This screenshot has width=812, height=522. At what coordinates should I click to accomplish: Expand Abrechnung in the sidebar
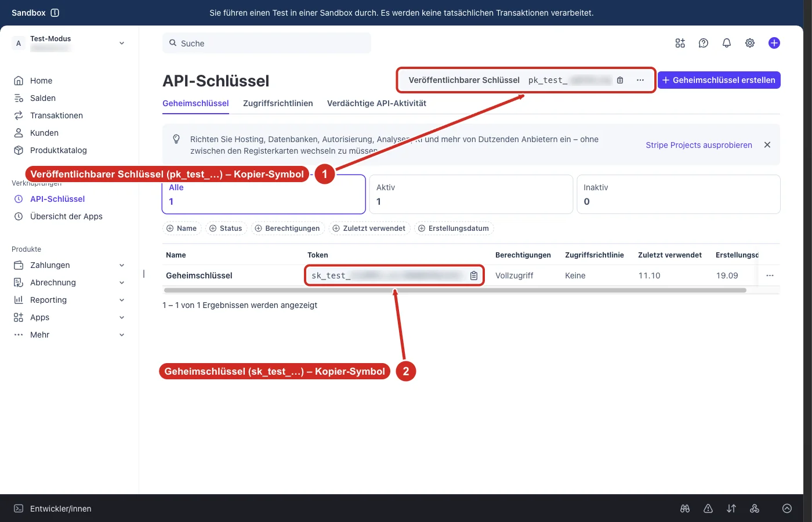coord(70,282)
